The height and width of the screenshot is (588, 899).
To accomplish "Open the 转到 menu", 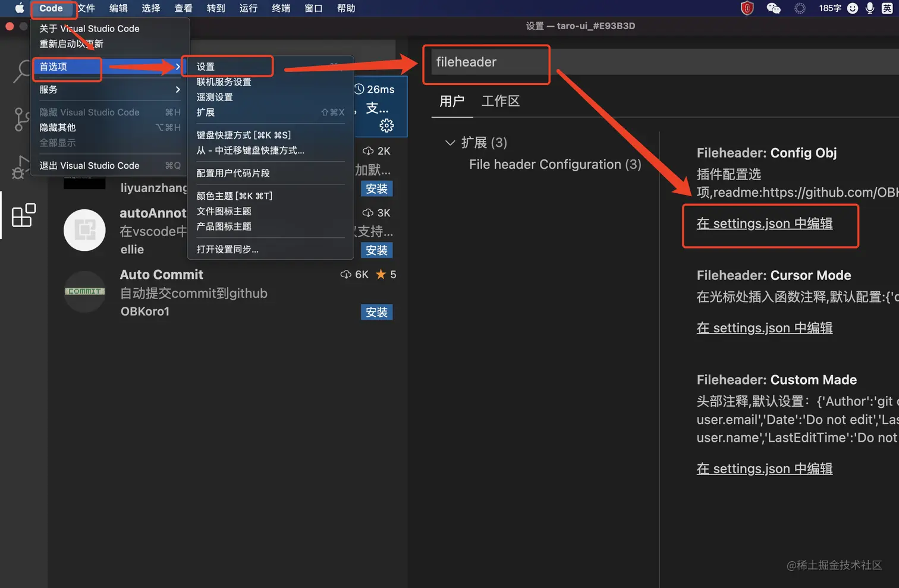I will tap(216, 8).
